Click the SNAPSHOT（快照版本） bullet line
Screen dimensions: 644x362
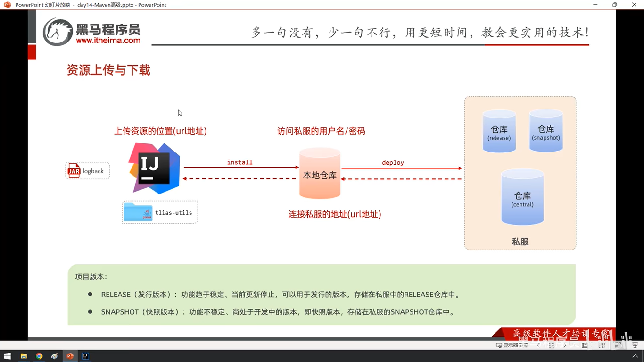(278, 312)
